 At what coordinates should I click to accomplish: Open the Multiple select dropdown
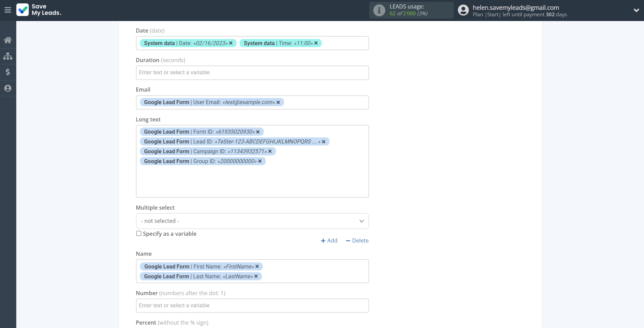pos(252,221)
